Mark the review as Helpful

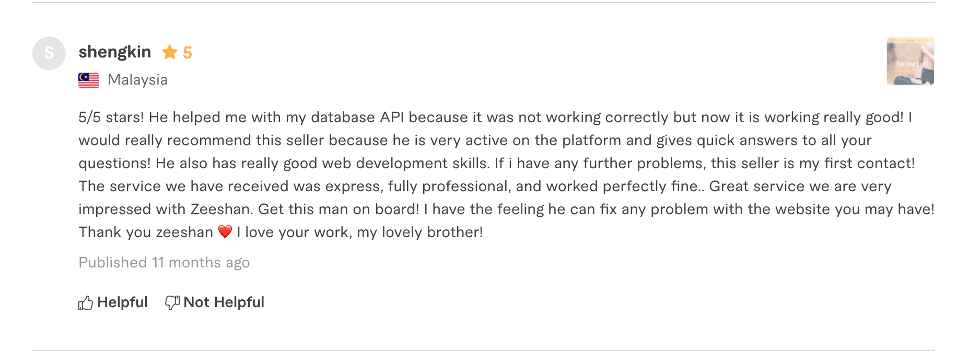(x=122, y=302)
